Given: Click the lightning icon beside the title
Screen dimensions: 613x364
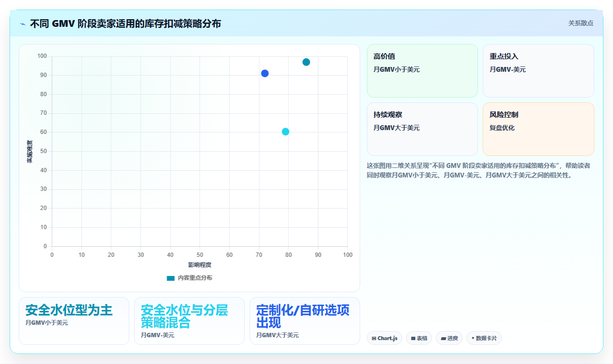Looking at the screenshot, I should [x=23, y=23].
